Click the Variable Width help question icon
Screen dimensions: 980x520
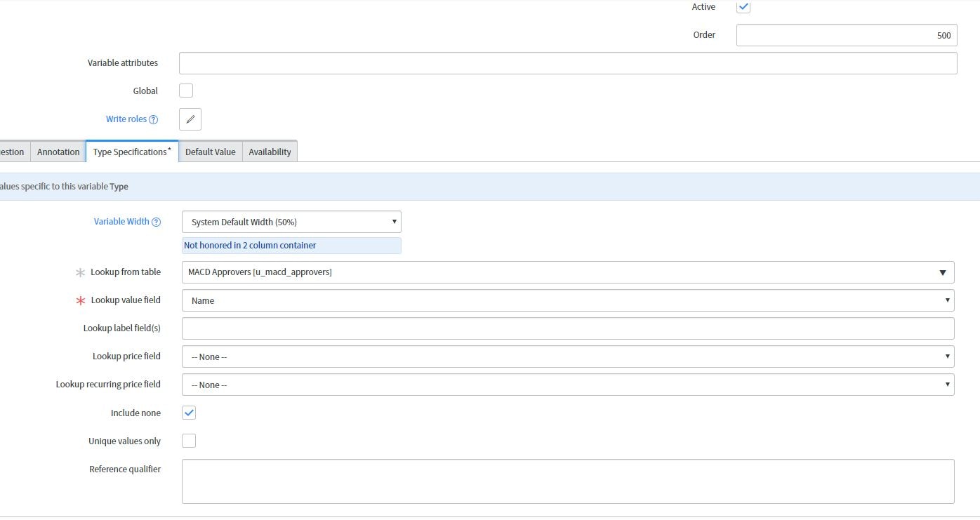(157, 222)
